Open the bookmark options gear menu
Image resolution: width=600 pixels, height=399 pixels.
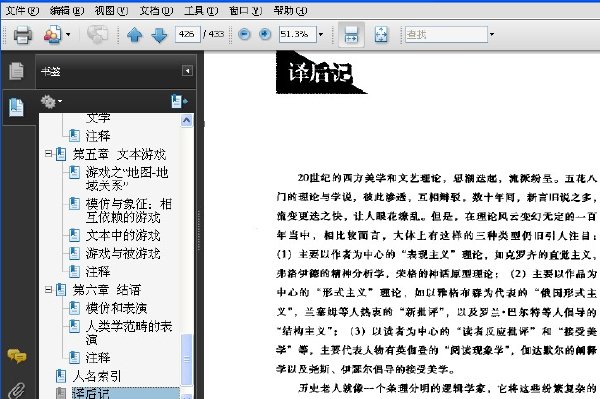51,102
